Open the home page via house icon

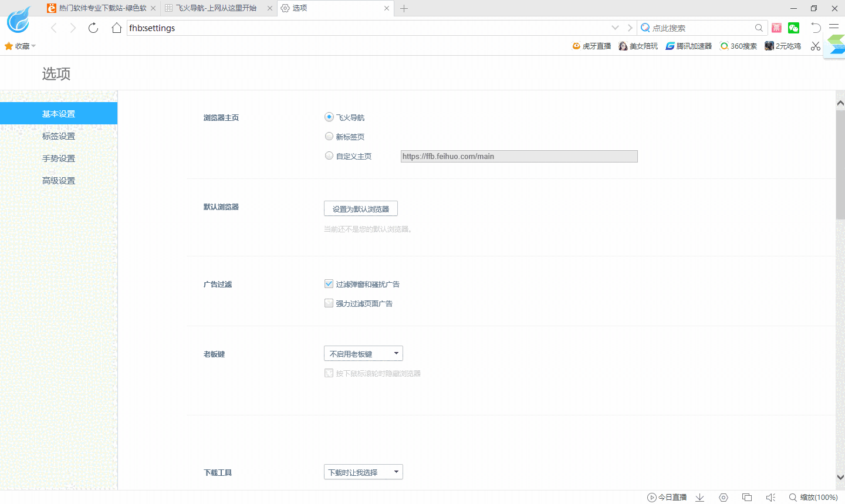tap(117, 28)
